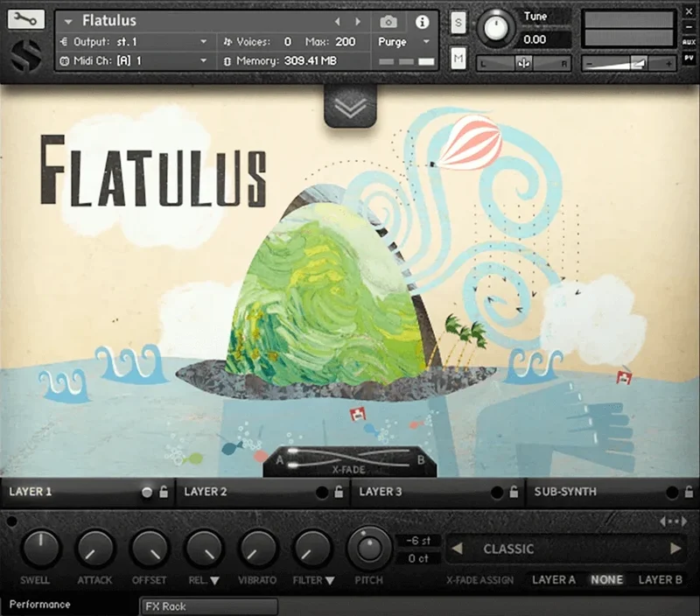Click the OFFSET knob
This screenshot has width=700, height=616.
(149, 549)
